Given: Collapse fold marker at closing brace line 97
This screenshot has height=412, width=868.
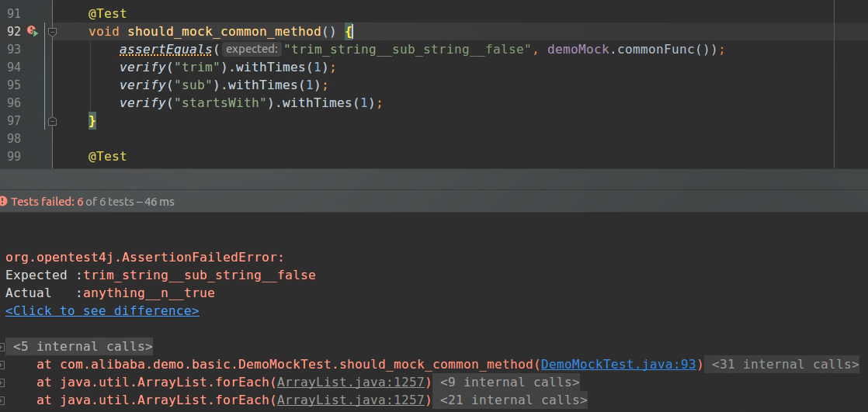Looking at the screenshot, I should 52,121.
